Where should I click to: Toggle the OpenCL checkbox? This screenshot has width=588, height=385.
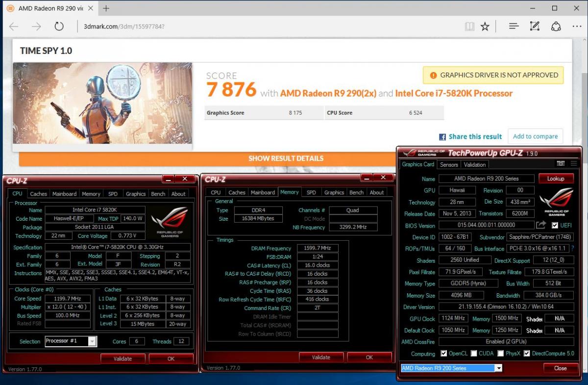click(443, 354)
